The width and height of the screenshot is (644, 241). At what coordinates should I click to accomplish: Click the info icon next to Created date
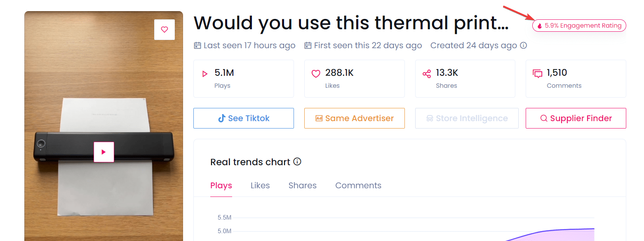click(x=523, y=45)
